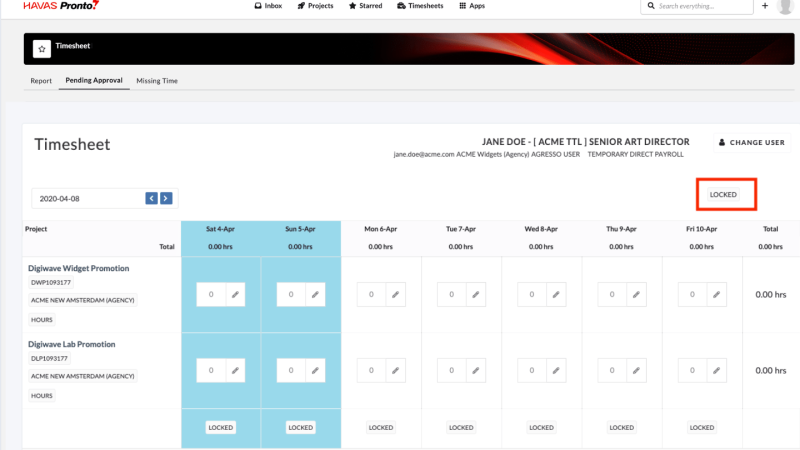Image resolution: width=800 pixels, height=450 pixels.
Task: Star the Timesheet page icon
Action: click(42, 49)
